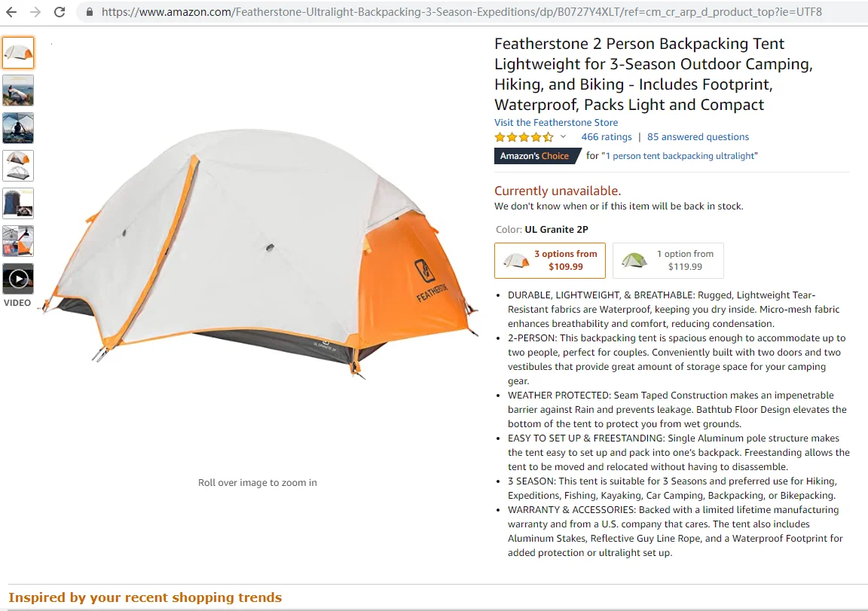The height and width of the screenshot is (611, 868).
Task: Click the browser back arrow
Action: (x=11, y=11)
